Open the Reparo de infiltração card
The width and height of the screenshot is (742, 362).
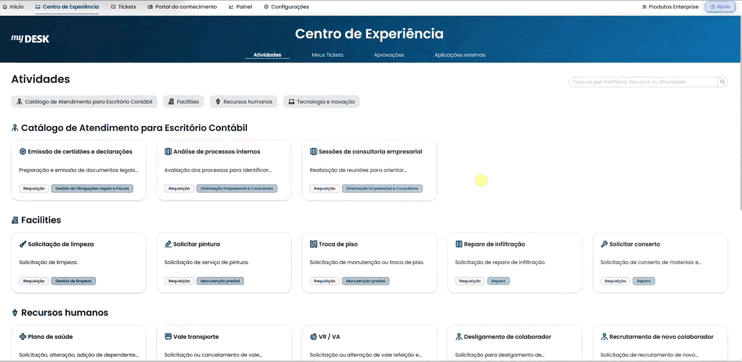pos(514,263)
